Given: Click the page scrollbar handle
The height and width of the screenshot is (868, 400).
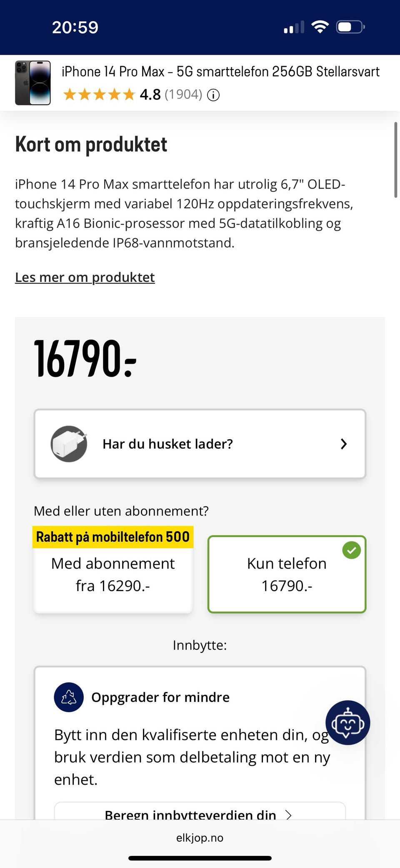Looking at the screenshot, I should (x=395, y=160).
